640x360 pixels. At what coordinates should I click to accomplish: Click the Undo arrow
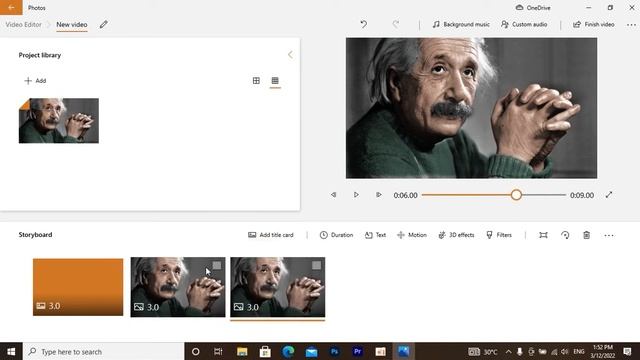363,24
